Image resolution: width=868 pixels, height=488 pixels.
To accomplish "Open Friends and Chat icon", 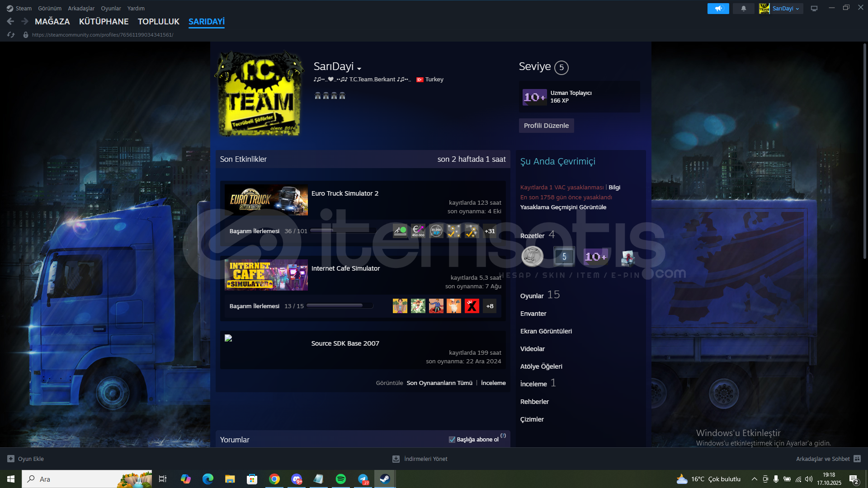I will click(857, 459).
